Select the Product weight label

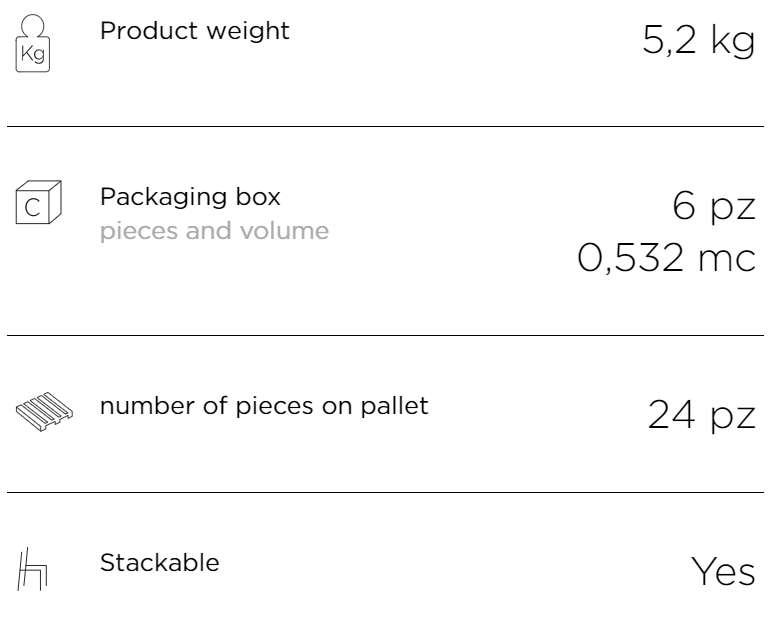pyautogui.click(x=195, y=31)
